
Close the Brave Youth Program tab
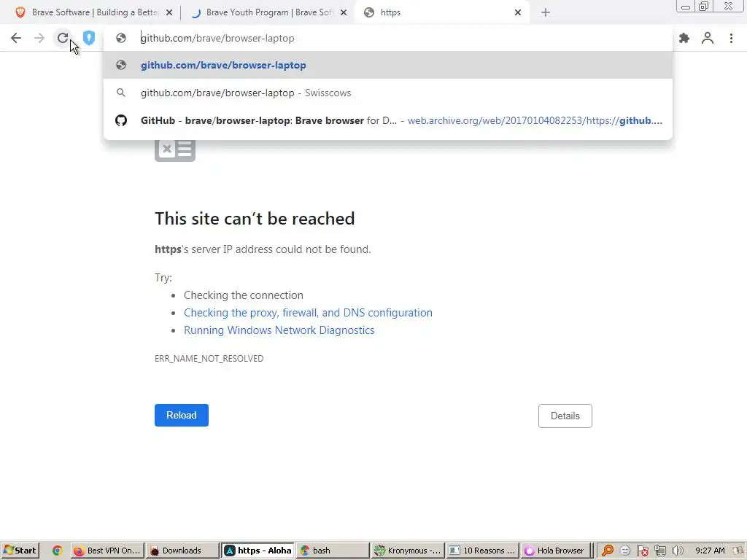(x=344, y=12)
